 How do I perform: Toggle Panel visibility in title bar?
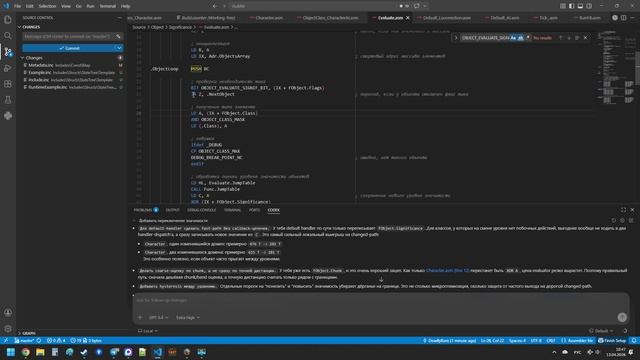point(580,6)
